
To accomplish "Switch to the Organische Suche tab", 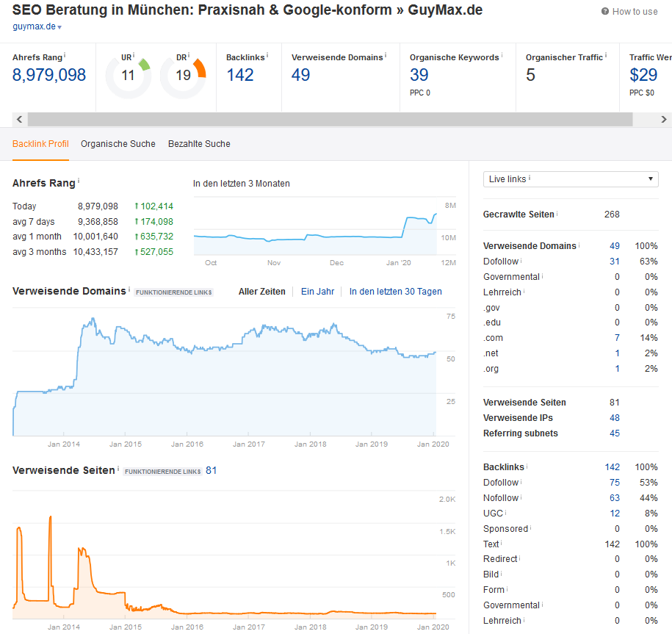I will [118, 144].
